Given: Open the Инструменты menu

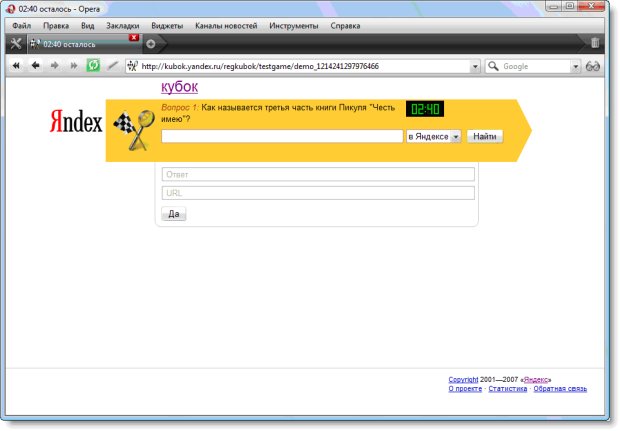Looking at the screenshot, I should 293,26.
